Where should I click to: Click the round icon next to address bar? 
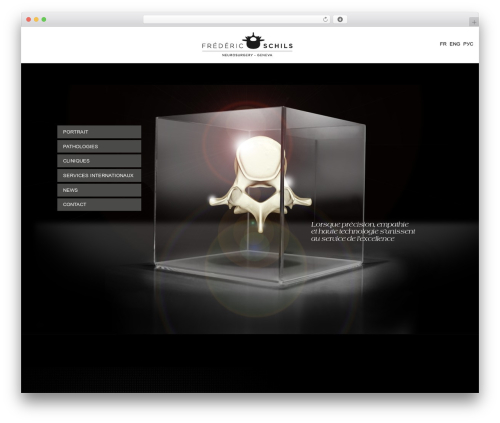340,20
